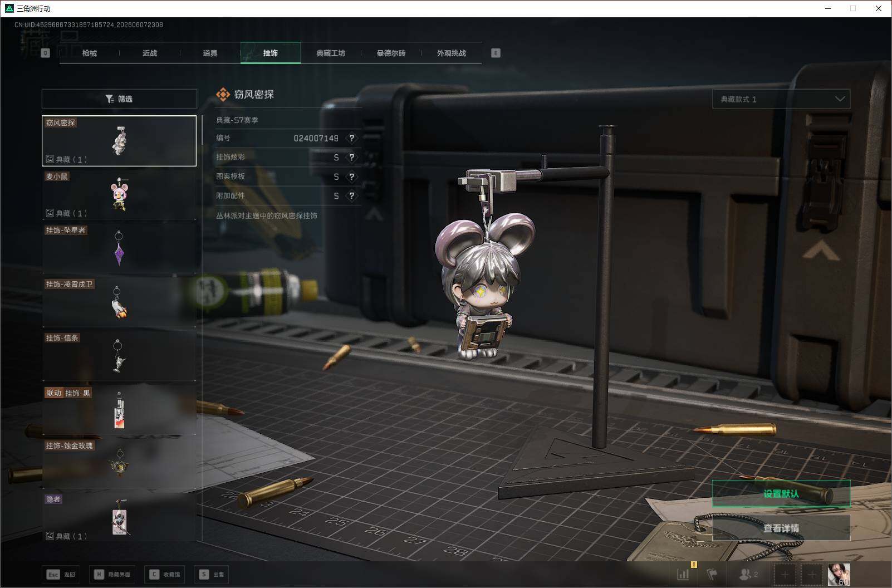Screen dimensions: 892x588
Task: Select the 挂饰-蚀金玫瑰 charm entry
Action: click(x=119, y=464)
